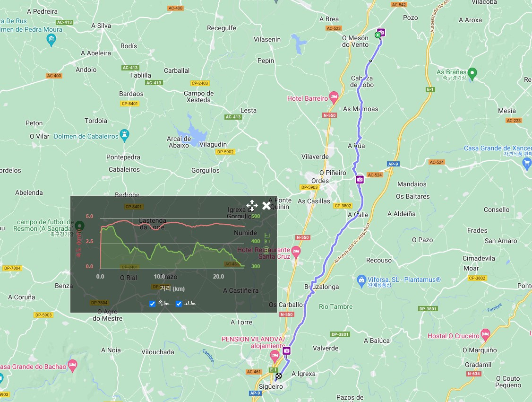The height and width of the screenshot is (402, 532).
Task: Click the Casa Grande do Bachao pin
Action: tap(72, 366)
